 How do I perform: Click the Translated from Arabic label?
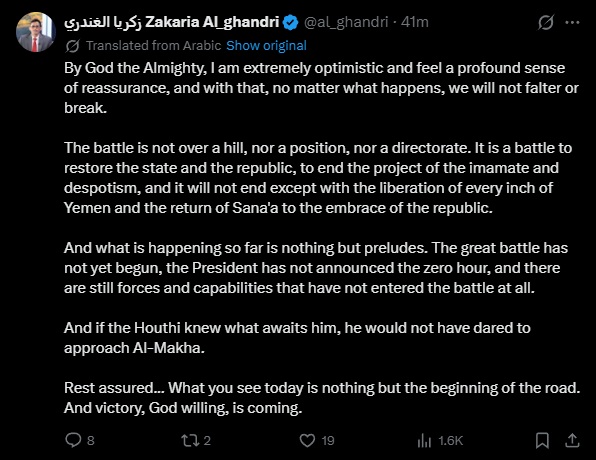pos(153,46)
